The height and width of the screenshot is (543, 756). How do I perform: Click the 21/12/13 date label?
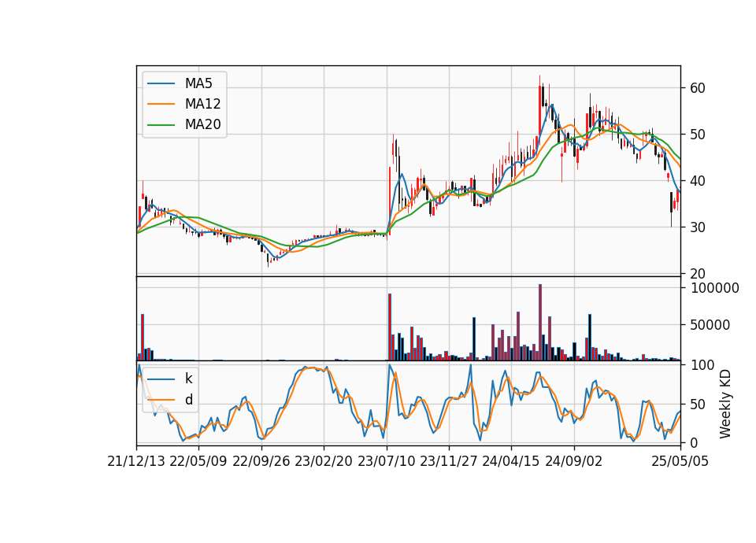coord(136,461)
